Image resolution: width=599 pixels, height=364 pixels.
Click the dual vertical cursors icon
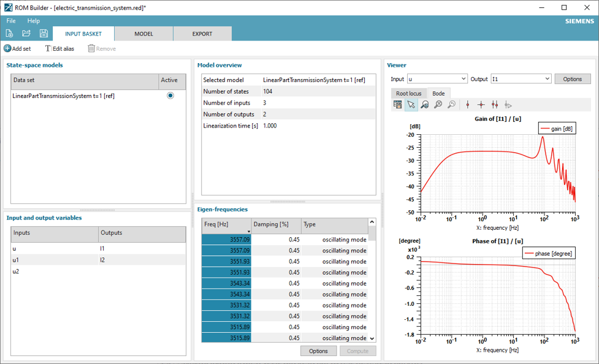495,105
